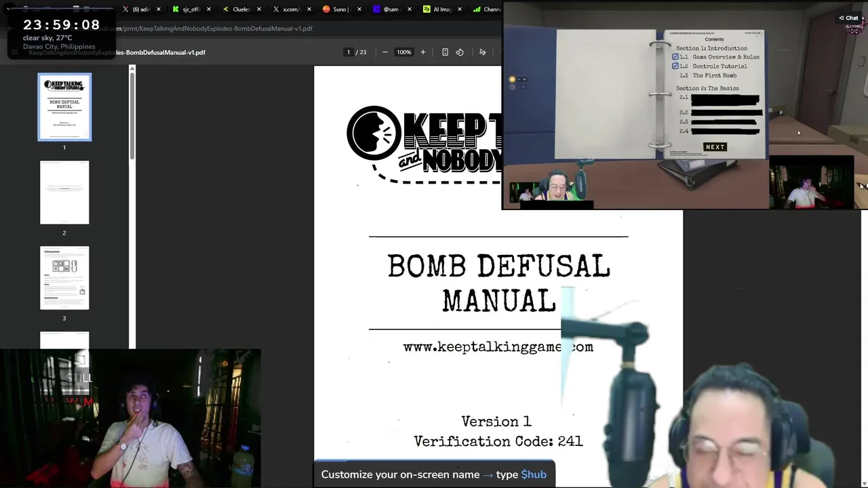Click the "Section 2: The Basics" heading
The image size is (868, 488).
(x=707, y=88)
